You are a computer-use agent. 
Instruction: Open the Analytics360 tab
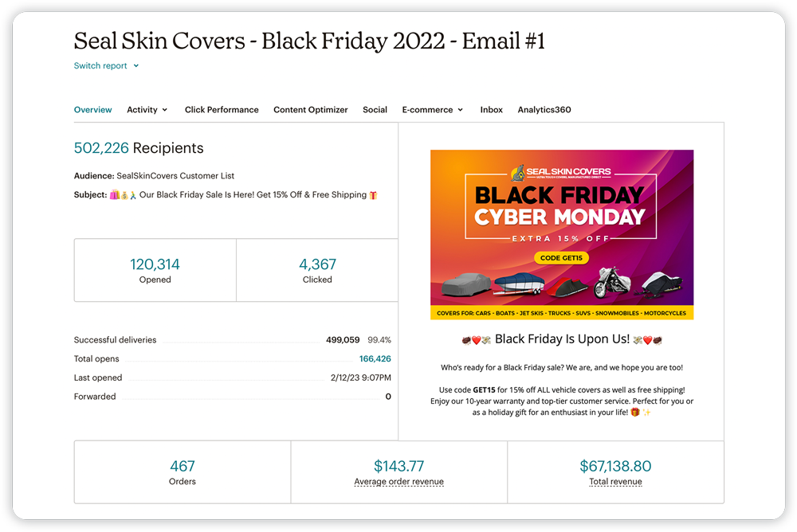544,109
